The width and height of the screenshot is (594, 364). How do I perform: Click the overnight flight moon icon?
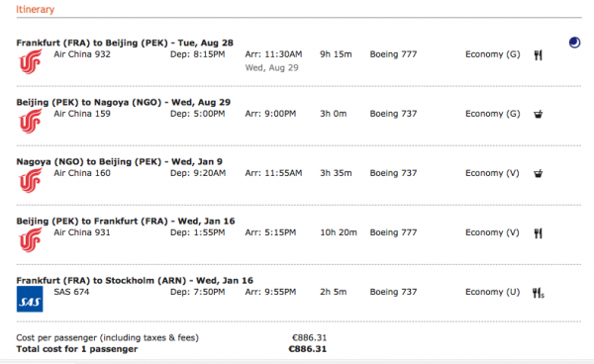(574, 43)
